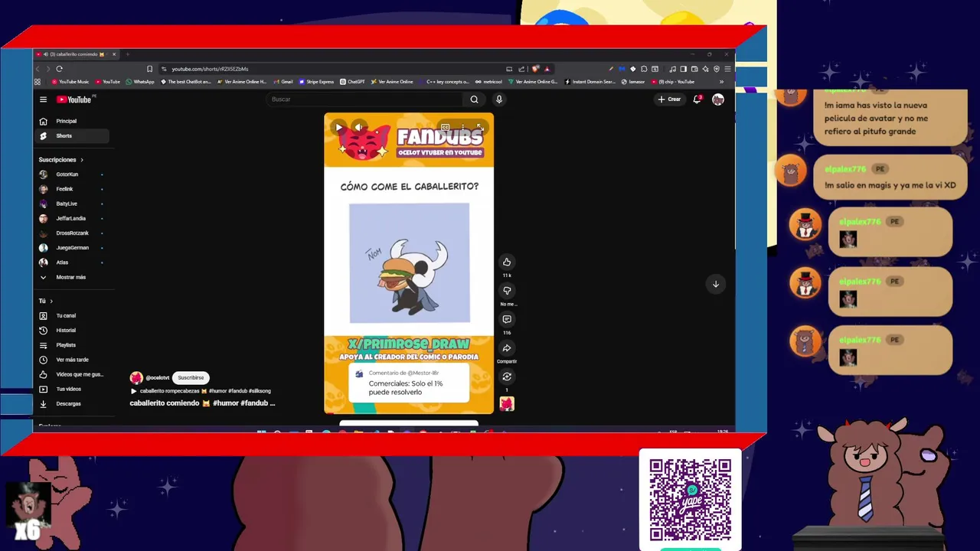Click the remix button on the short
Image resolution: width=980 pixels, height=551 pixels.
point(507,377)
